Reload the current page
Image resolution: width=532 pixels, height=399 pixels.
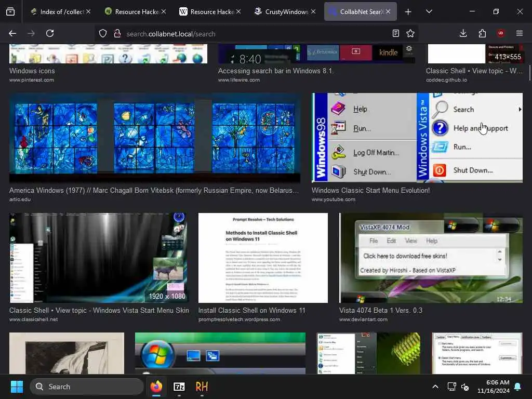coord(50,33)
